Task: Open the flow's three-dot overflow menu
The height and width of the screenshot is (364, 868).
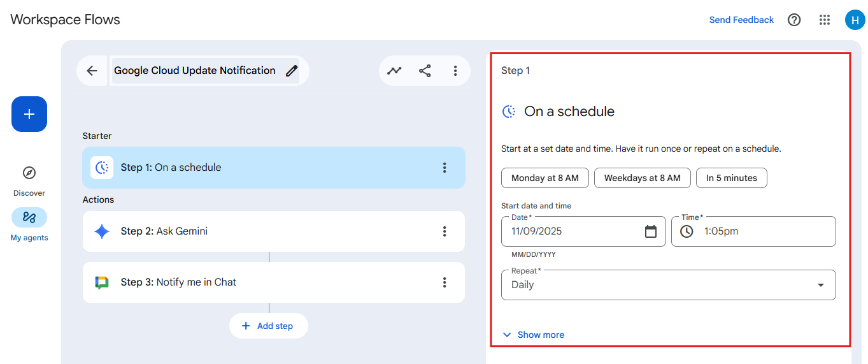Action: tap(455, 71)
